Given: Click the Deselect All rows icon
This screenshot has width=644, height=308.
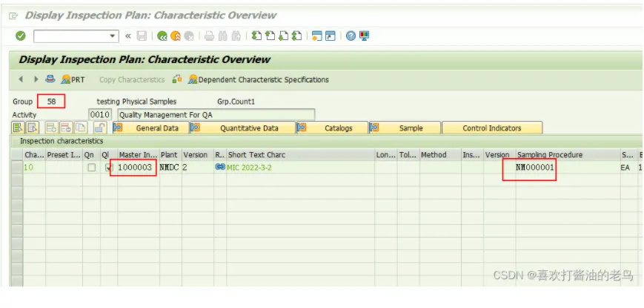Looking at the screenshot, I should coord(32,128).
